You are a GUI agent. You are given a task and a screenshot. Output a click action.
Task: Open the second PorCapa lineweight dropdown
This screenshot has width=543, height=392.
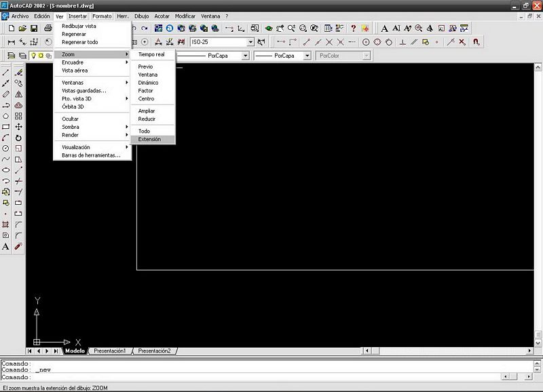coord(307,56)
